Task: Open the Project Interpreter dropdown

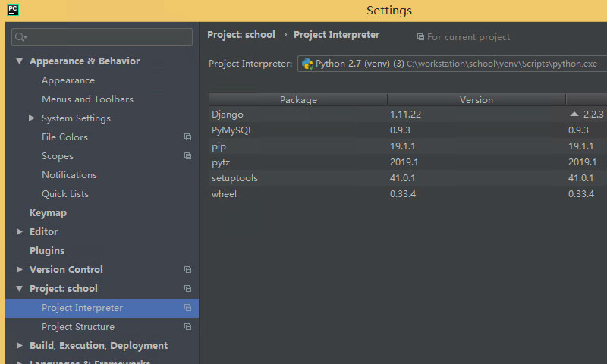Action: [x=451, y=64]
